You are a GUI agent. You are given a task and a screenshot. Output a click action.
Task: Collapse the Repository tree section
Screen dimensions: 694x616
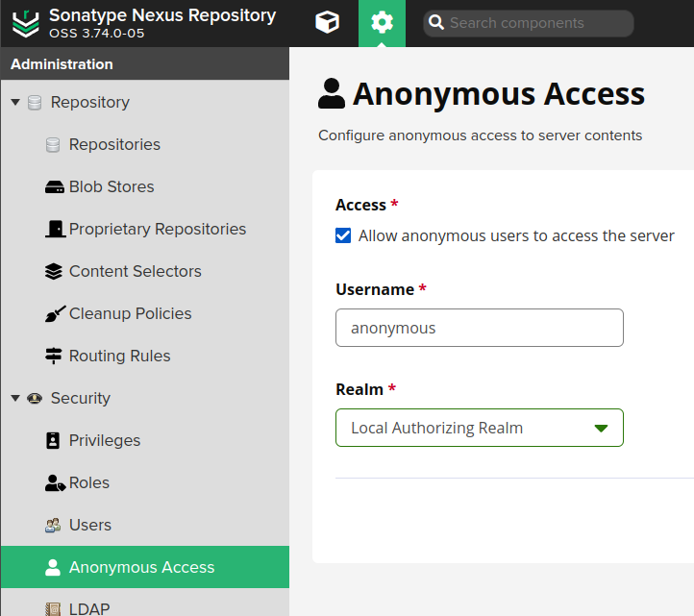(x=15, y=102)
